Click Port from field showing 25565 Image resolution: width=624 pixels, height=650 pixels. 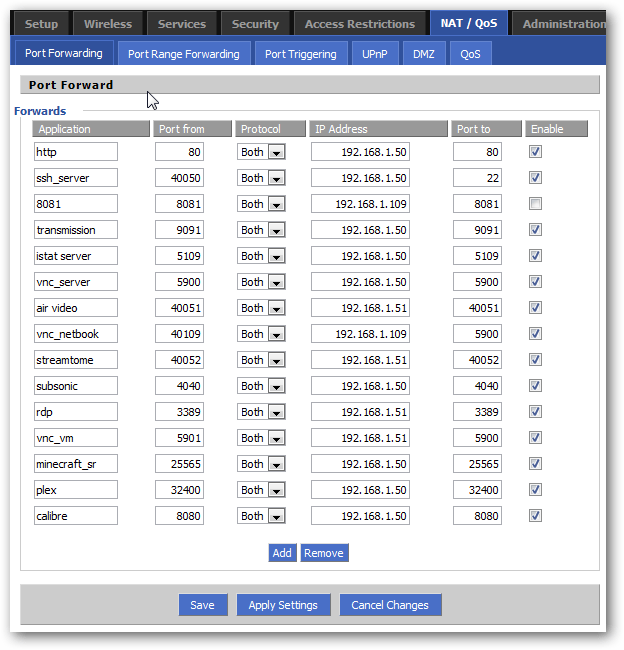pyautogui.click(x=180, y=464)
